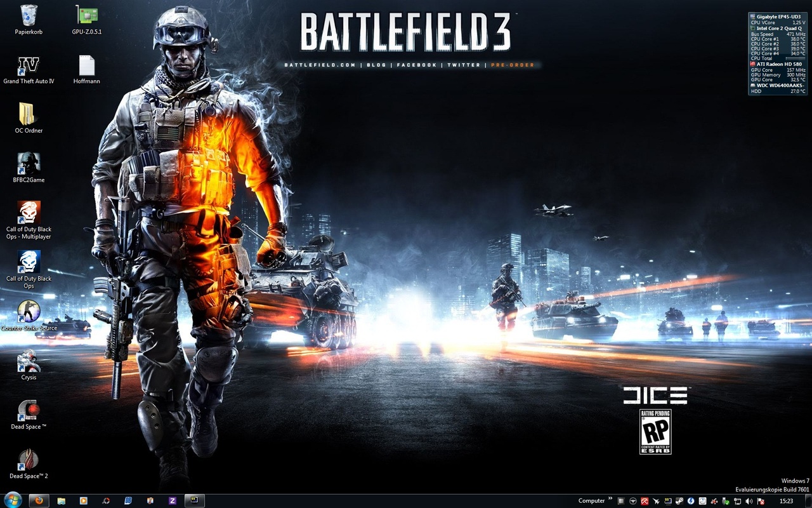The image size is (812, 508).
Task: Click the GPU Memory 300 MHz row
Action: (778, 75)
